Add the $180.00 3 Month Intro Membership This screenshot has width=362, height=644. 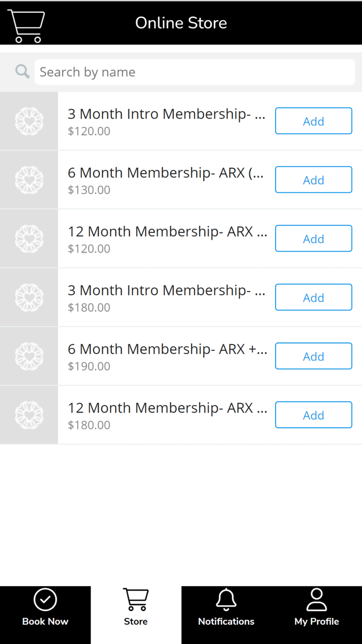313,297
